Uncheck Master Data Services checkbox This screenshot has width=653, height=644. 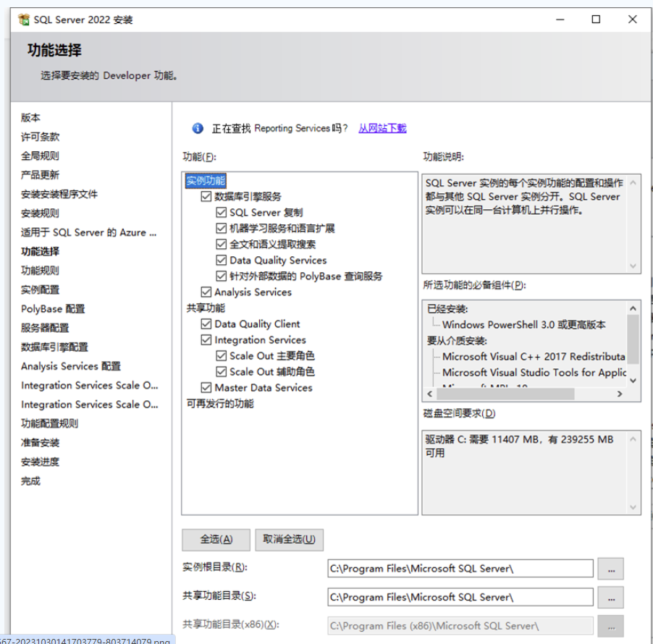click(206, 388)
